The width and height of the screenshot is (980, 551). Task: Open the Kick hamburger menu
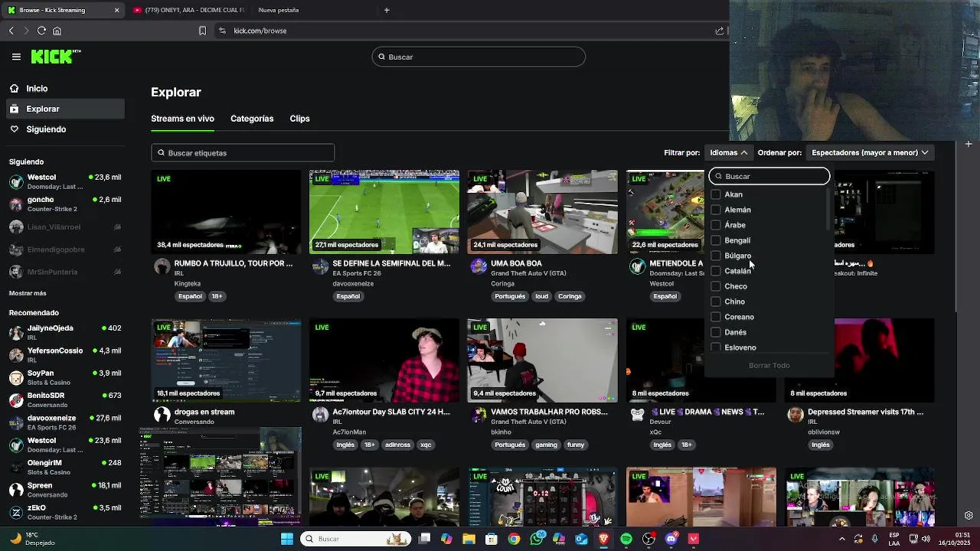[x=16, y=57]
